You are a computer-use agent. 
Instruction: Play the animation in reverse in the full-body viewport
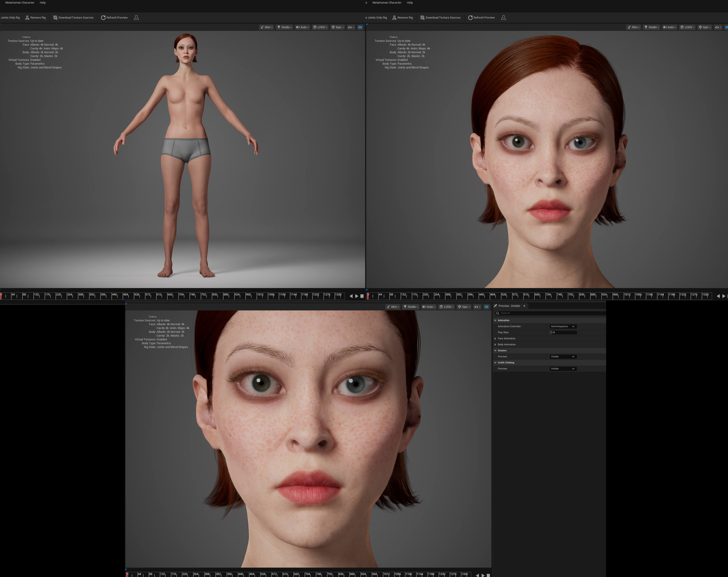[351, 296]
